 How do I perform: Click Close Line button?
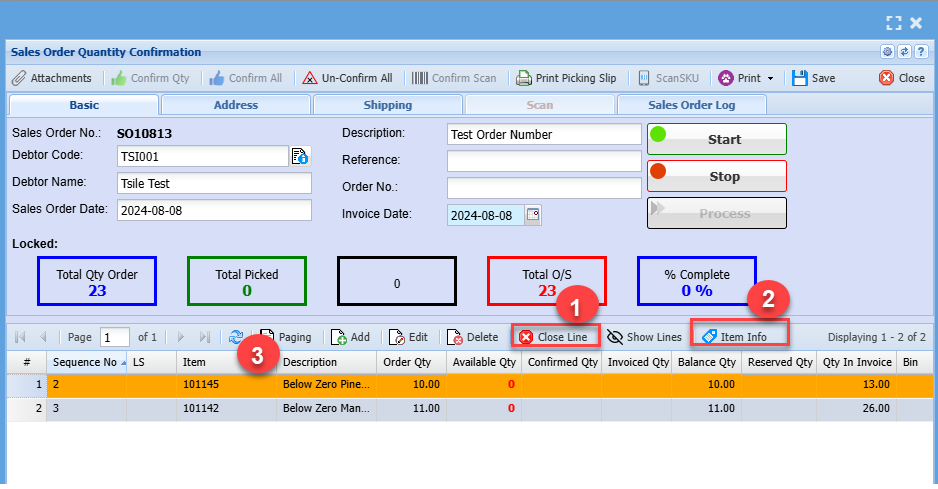pos(555,337)
